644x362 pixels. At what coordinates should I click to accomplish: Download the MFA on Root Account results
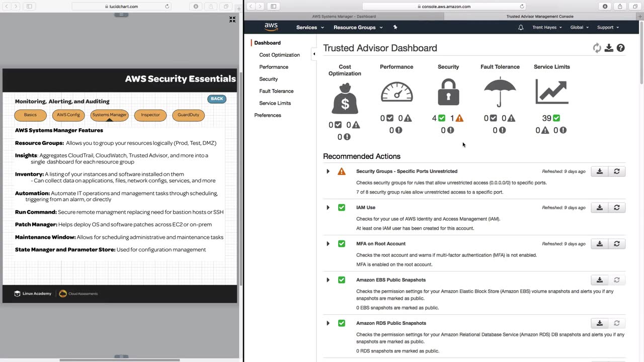click(x=600, y=244)
